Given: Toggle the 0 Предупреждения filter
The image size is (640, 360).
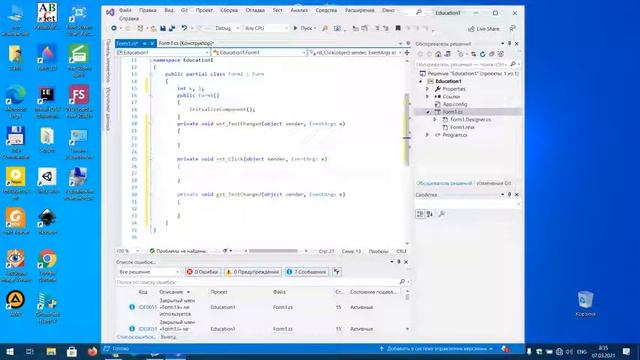Looking at the screenshot, I should [252, 272].
